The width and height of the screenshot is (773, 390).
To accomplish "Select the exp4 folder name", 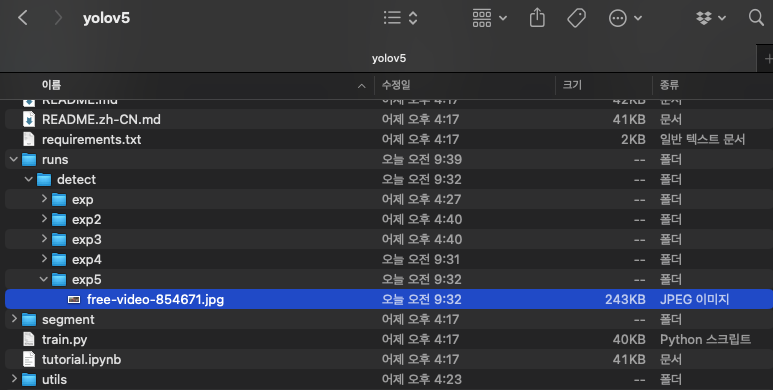I will 86,259.
